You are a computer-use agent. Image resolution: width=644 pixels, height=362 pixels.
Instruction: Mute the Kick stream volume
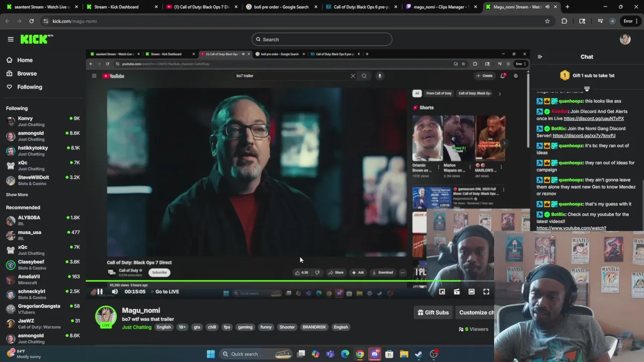click(x=115, y=292)
